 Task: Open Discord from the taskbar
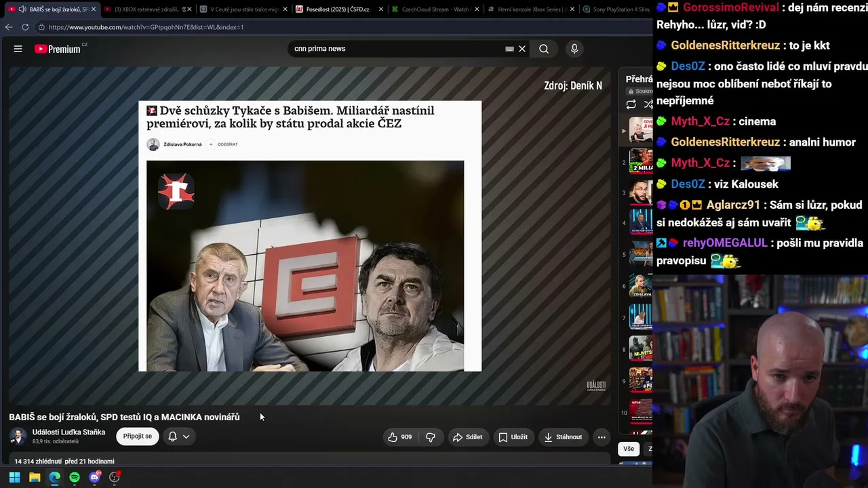point(94,477)
